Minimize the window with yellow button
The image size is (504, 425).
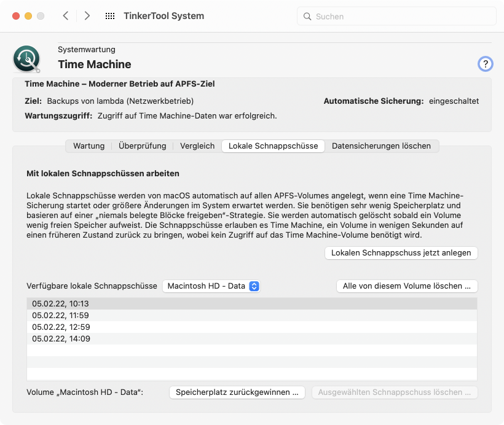click(x=28, y=16)
